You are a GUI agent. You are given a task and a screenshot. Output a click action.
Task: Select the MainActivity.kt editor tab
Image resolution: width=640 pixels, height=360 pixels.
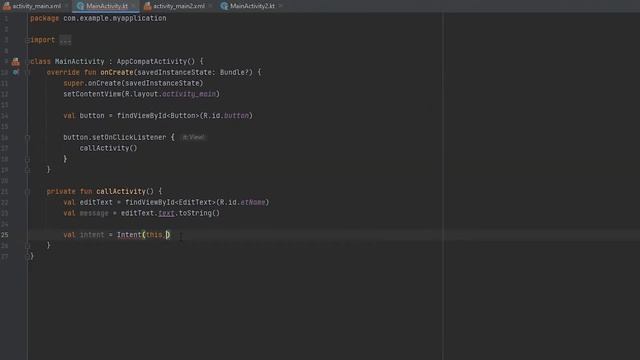(107, 6)
